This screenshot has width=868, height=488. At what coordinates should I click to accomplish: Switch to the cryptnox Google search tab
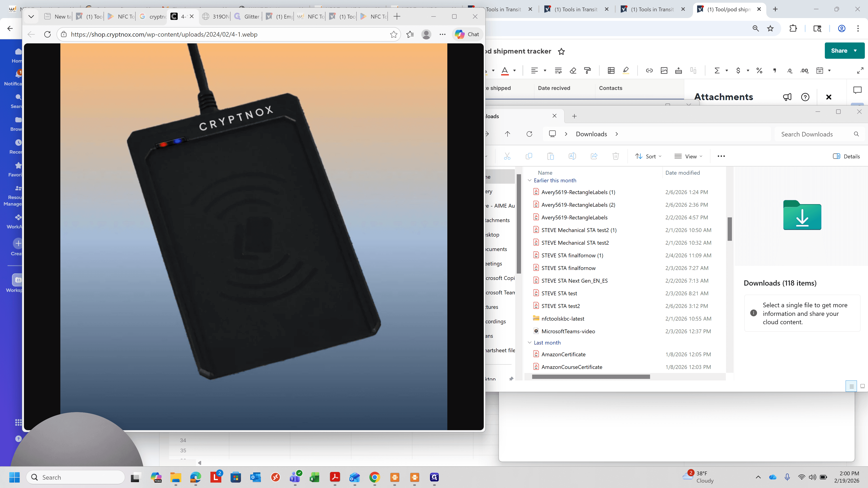(x=153, y=16)
